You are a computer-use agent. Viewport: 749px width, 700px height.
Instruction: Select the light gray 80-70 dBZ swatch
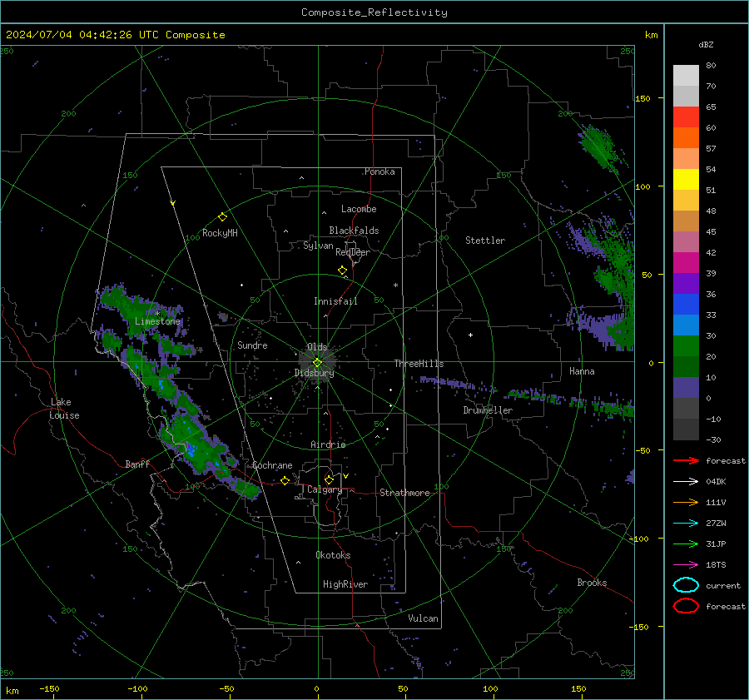tap(686, 75)
